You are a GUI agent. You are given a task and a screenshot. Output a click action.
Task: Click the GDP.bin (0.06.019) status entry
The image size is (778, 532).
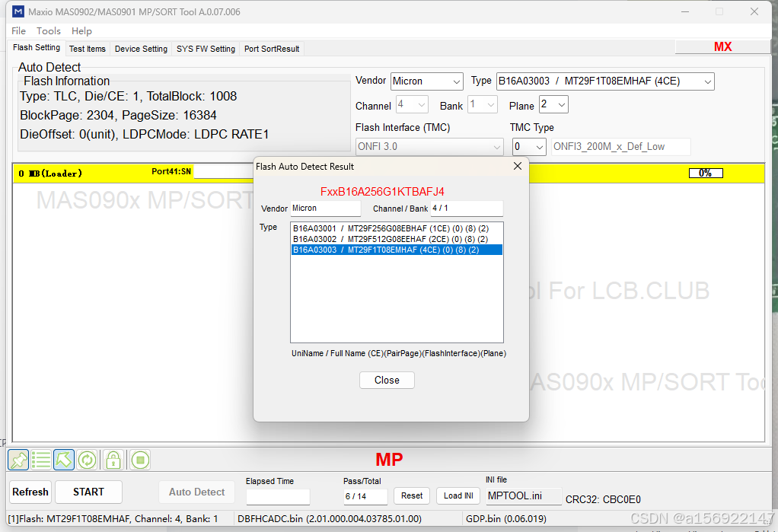point(505,518)
